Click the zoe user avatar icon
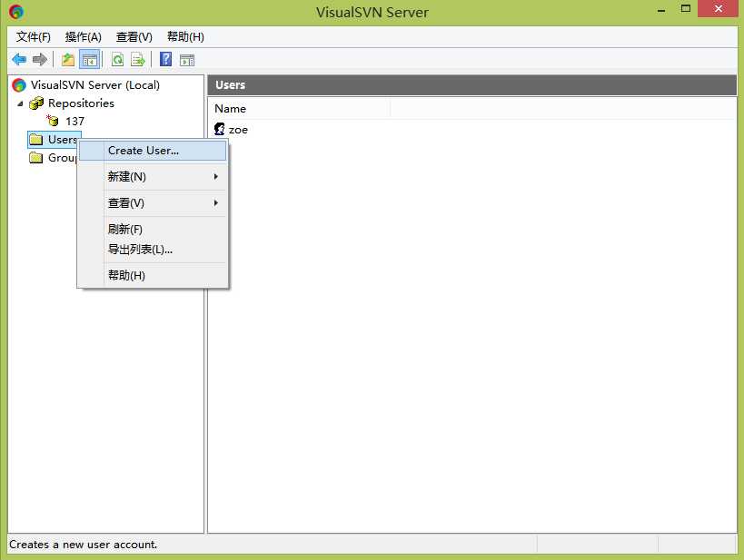Viewport: 744px width, 560px height. [220, 129]
